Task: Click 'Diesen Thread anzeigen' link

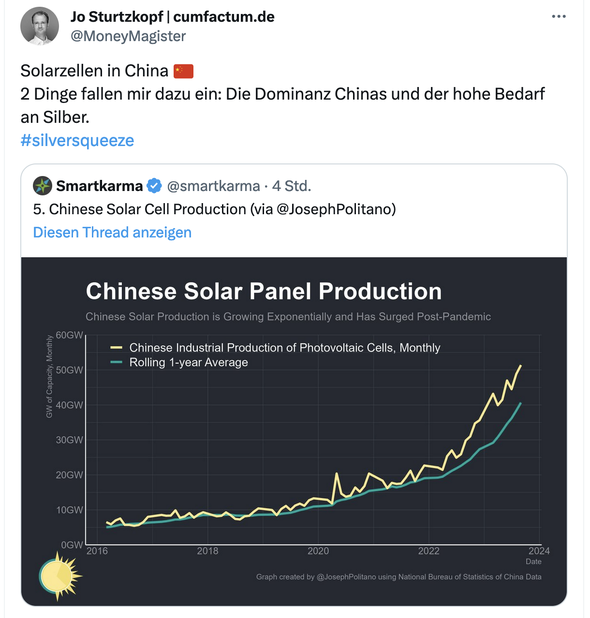Action: coord(112,232)
